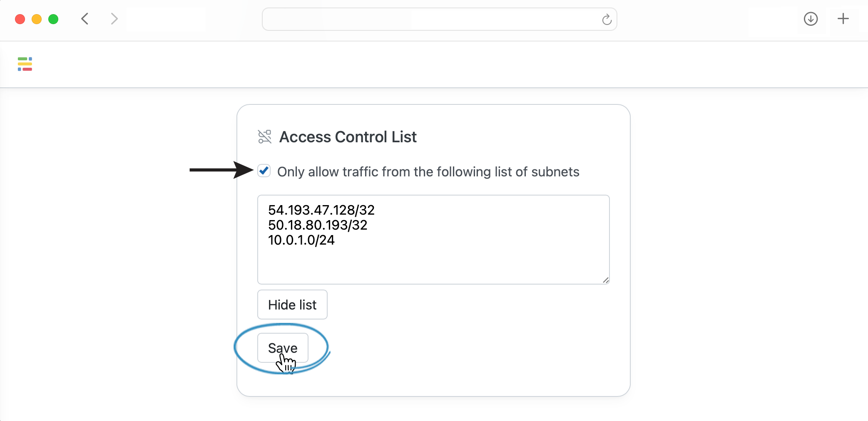Focus the browser address bar

coord(439,19)
